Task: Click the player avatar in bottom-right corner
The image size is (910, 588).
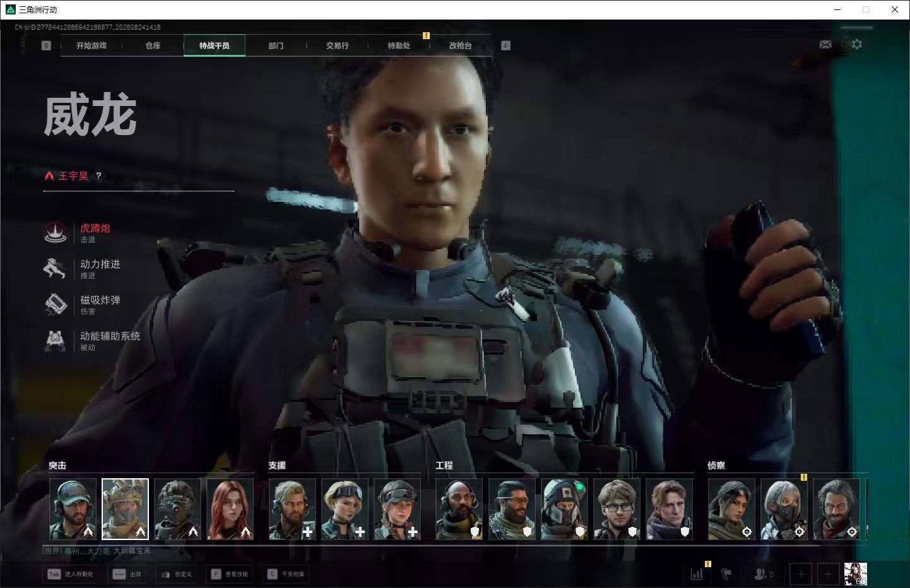Action: coord(855,574)
